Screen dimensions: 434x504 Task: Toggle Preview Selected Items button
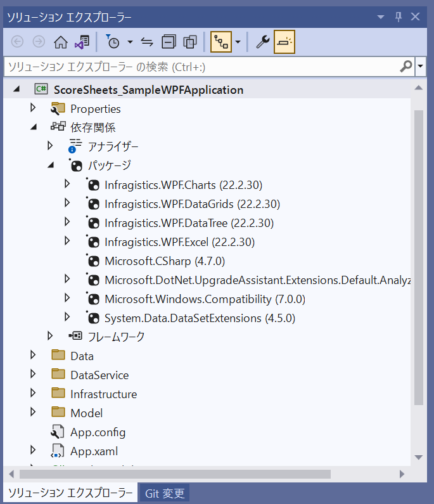click(x=284, y=42)
